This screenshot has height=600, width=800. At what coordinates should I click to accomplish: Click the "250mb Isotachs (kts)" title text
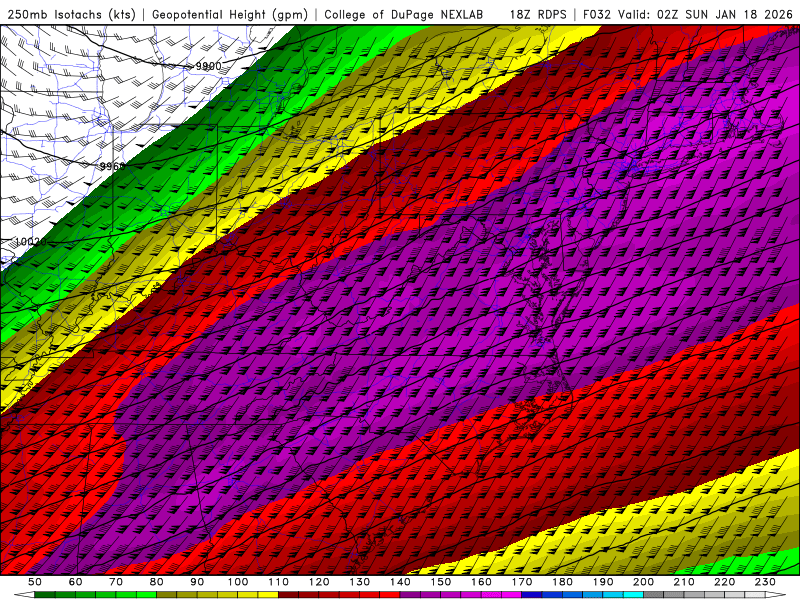click(x=71, y=14)
